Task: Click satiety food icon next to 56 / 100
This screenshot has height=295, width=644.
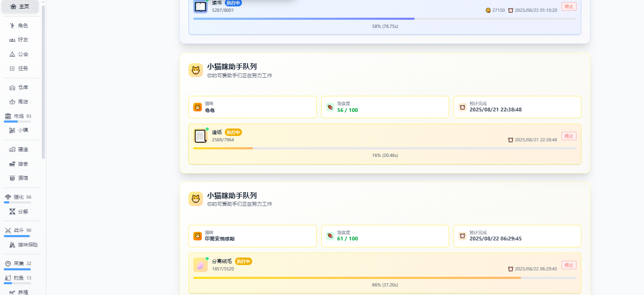Action: [x=330, y=107]
